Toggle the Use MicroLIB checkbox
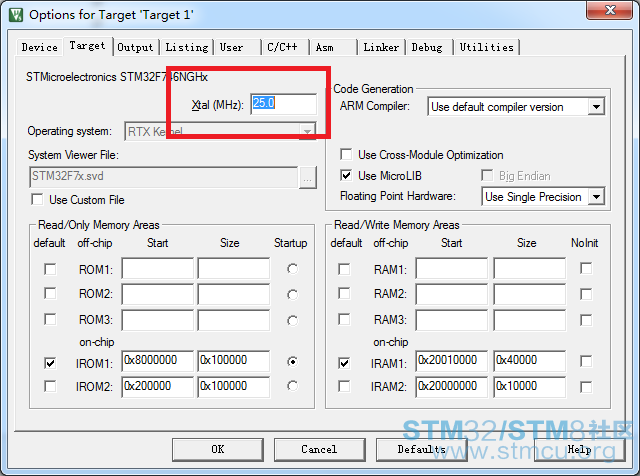The image size is (640, 476). pyautogui.click(x=346, y=176)
